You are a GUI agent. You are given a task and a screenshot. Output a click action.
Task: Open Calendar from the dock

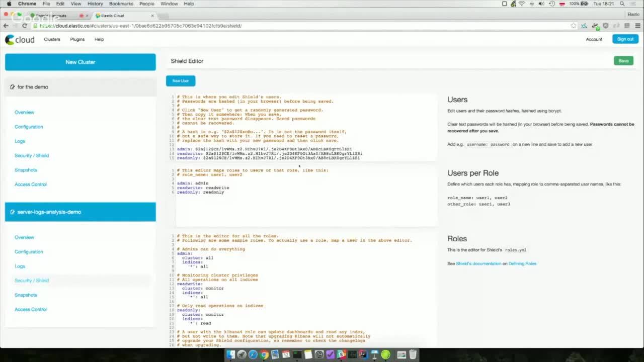click(286, 354)
